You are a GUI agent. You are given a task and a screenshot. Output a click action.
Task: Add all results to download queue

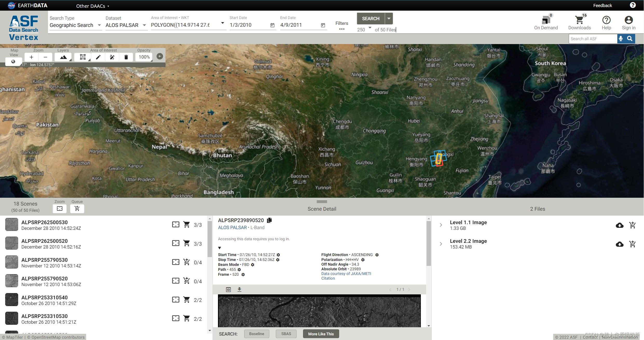tap(77, 209)
